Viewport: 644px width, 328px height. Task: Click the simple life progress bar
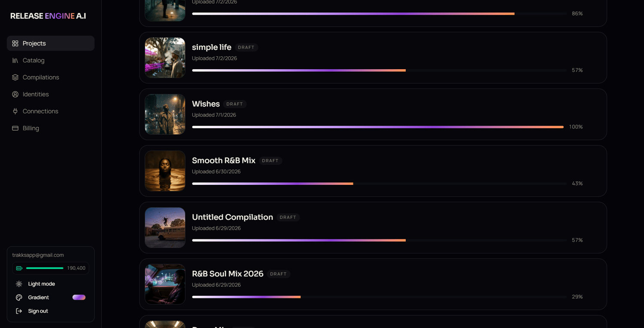click(x=380, y=70)
